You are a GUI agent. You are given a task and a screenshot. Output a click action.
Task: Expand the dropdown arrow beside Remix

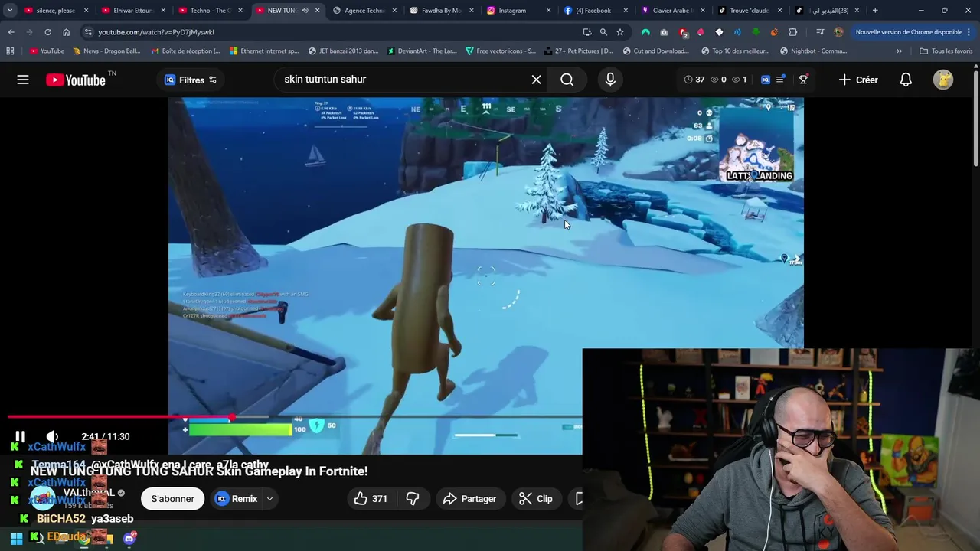(269, 499)
